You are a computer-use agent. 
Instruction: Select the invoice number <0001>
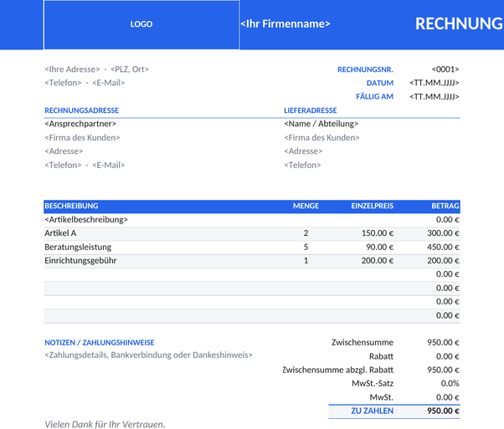coord(445,69)
